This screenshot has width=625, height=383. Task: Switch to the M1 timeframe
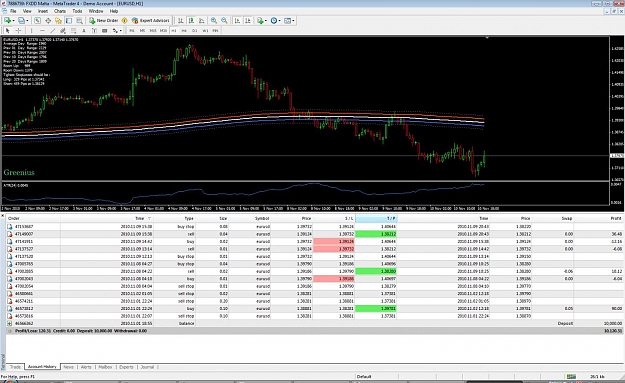[132, 31]
